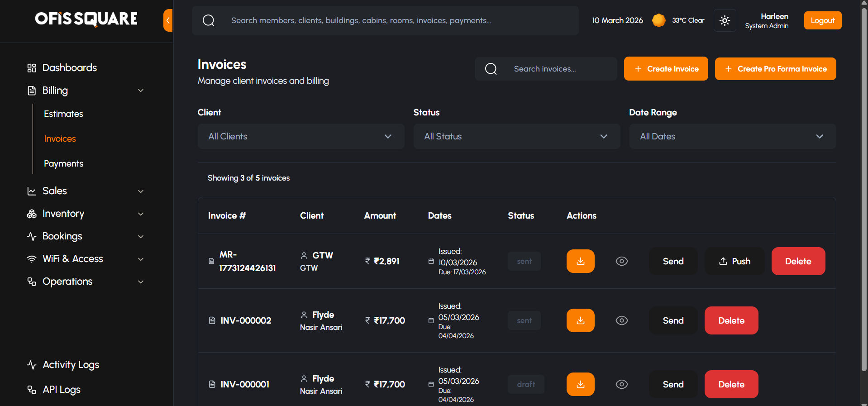The image size is (868, 406).
Task: View invoice INV-000001 with eye icon
Action: point(622,384)
